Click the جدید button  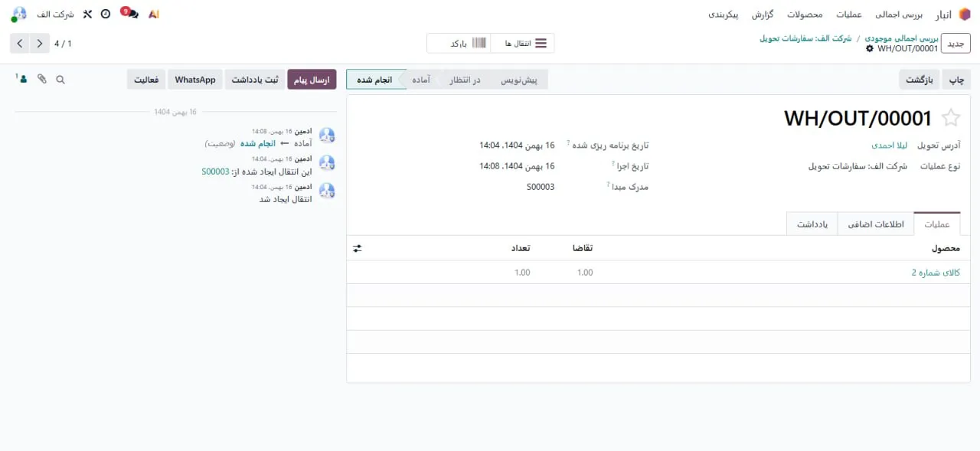point(955,44)
